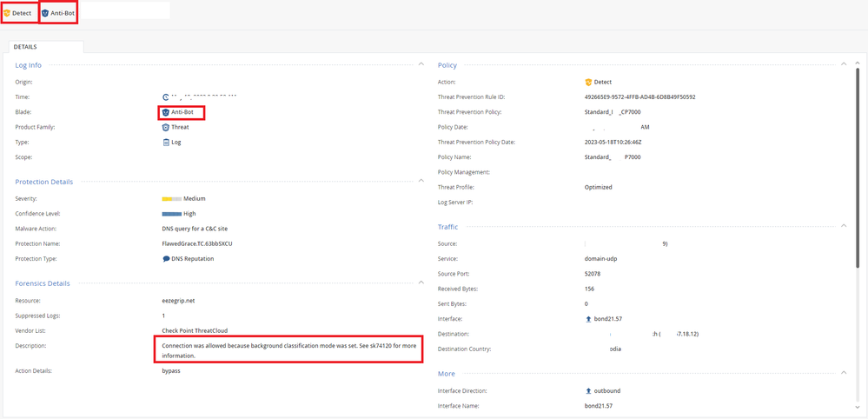The width and height of the screenshot is (868, 419).
Task: Click the Detect shield icon at top
Action: point(7,13)
